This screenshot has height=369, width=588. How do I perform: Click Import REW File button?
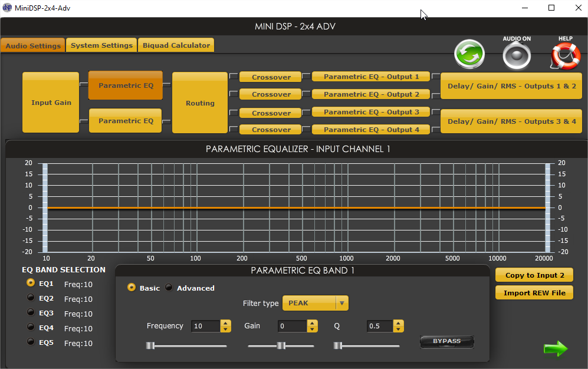(534, 292)
